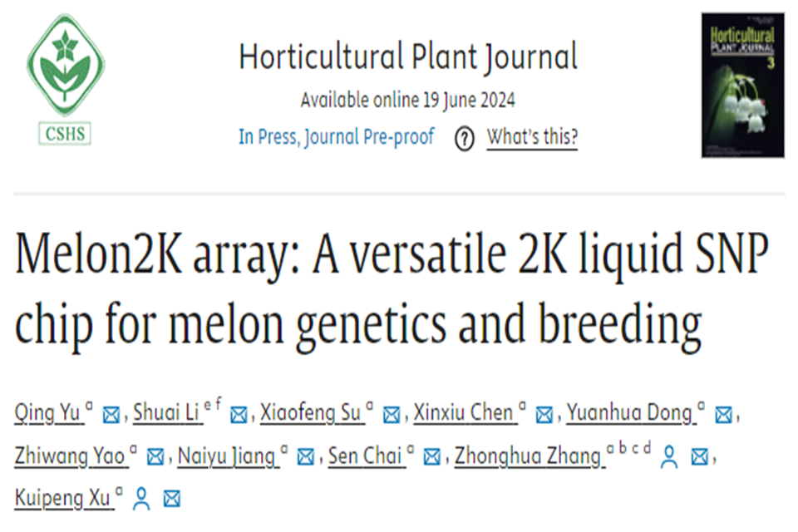Open author Qing Yu's details

point(47,412)
